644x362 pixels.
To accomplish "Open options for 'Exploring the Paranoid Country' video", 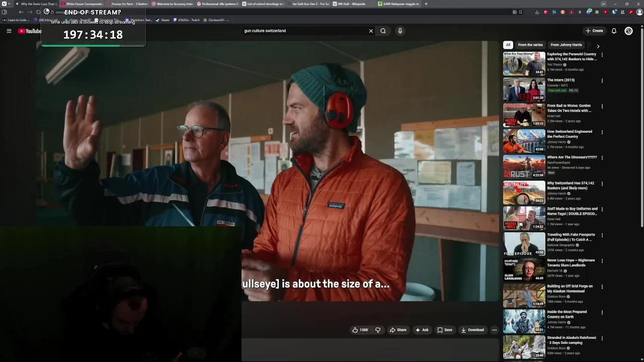I will [x=602, y=55].
